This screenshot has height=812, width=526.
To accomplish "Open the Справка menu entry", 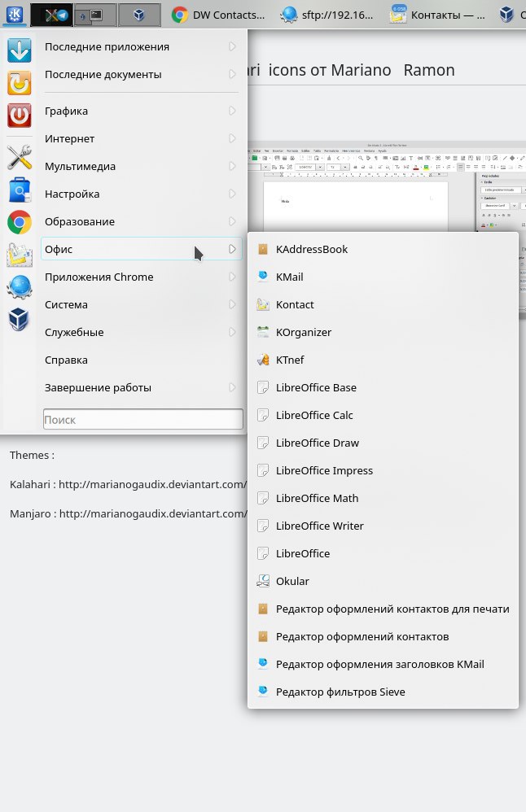I will (x=141, y=360).
